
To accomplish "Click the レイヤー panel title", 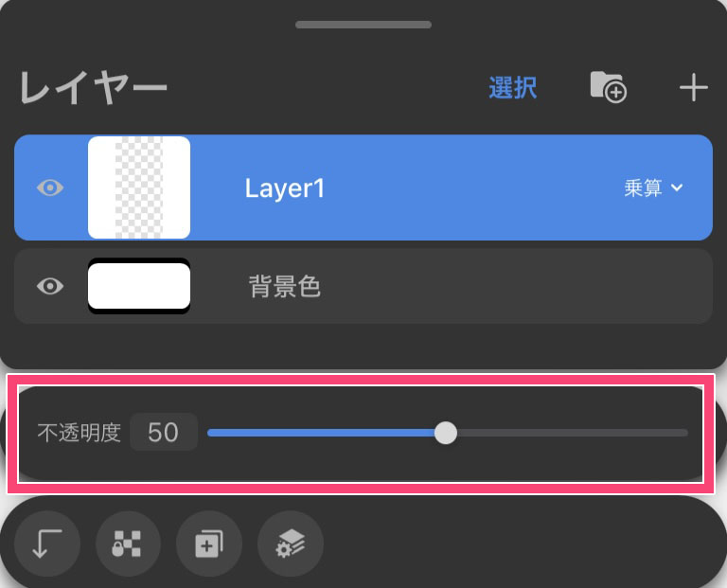I will click(93, 89).
